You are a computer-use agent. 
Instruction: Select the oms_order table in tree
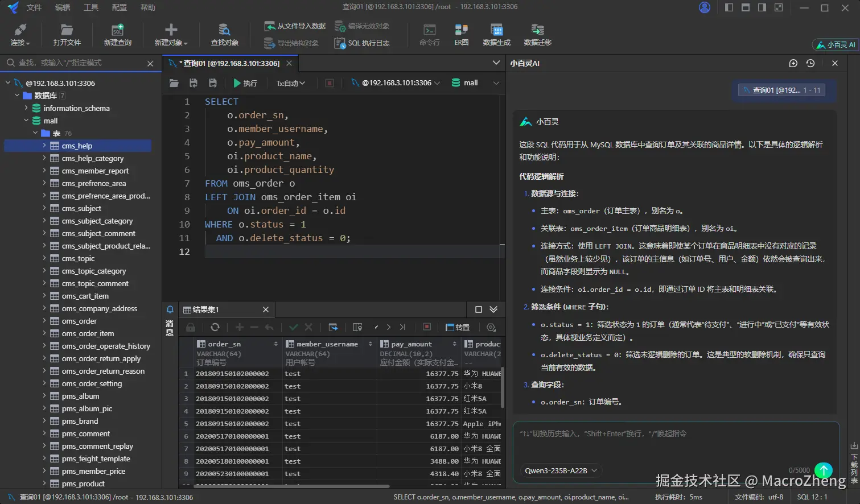[79, 321]
